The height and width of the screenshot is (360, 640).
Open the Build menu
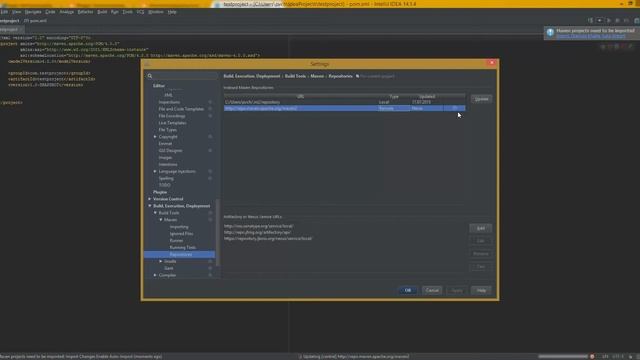[x=102, y=12]
